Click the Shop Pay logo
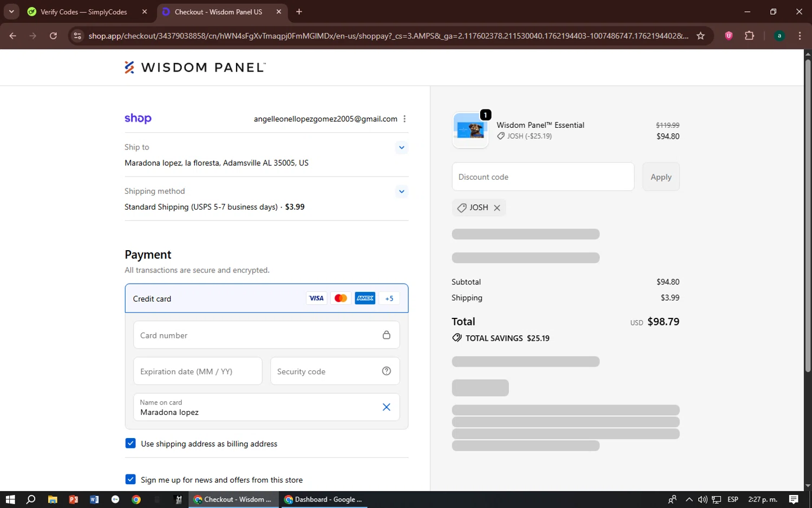The height and width of the screenshot is (508, 812). coord(138,119)
